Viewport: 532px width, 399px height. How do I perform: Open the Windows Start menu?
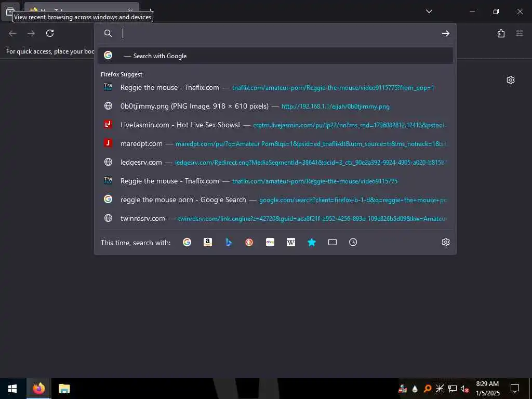click(12, 389)
